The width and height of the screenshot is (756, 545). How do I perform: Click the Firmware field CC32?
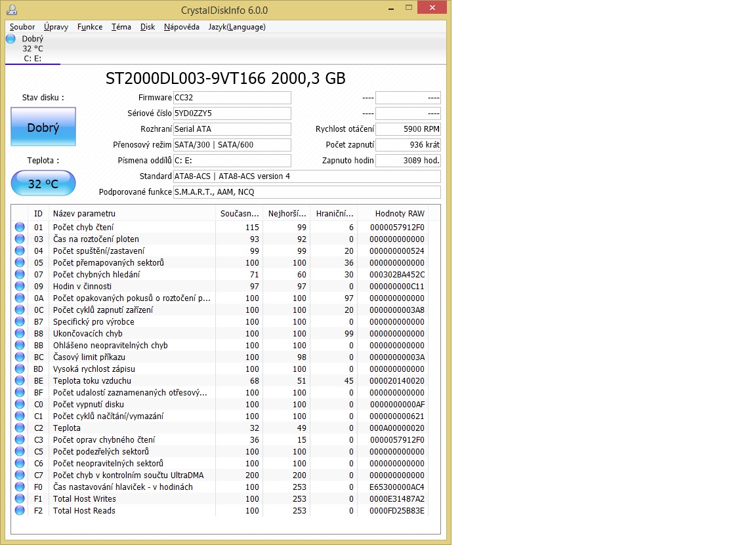pos(232,98)
